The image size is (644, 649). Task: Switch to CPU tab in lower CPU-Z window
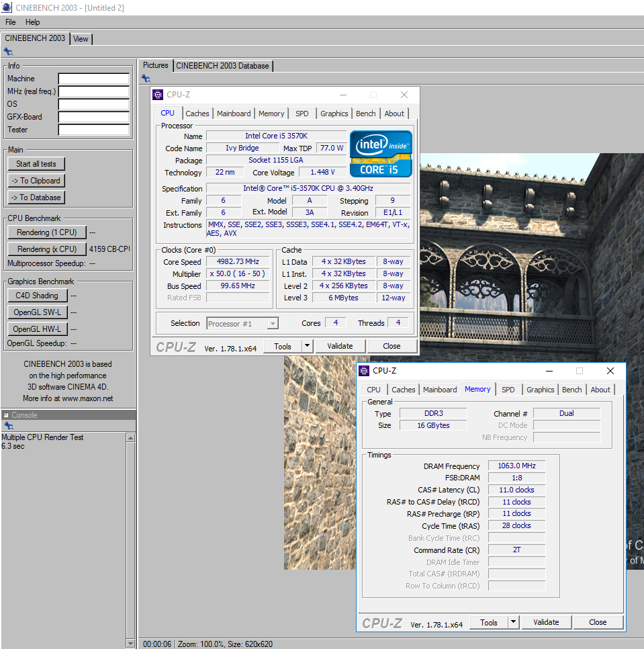pos(373,390)
